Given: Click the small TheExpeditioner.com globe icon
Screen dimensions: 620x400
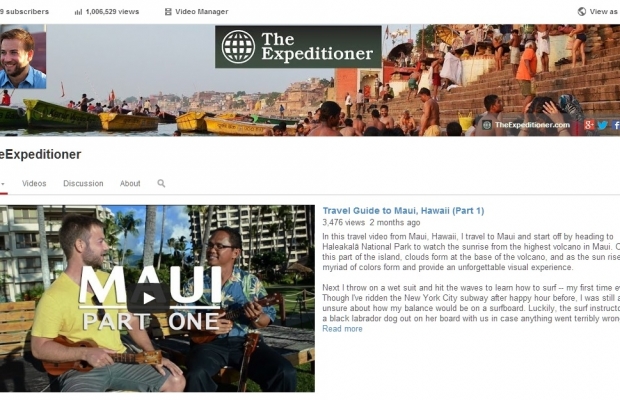Looking at the screenshot, I should pyautogui.click(x=487, y=125).
